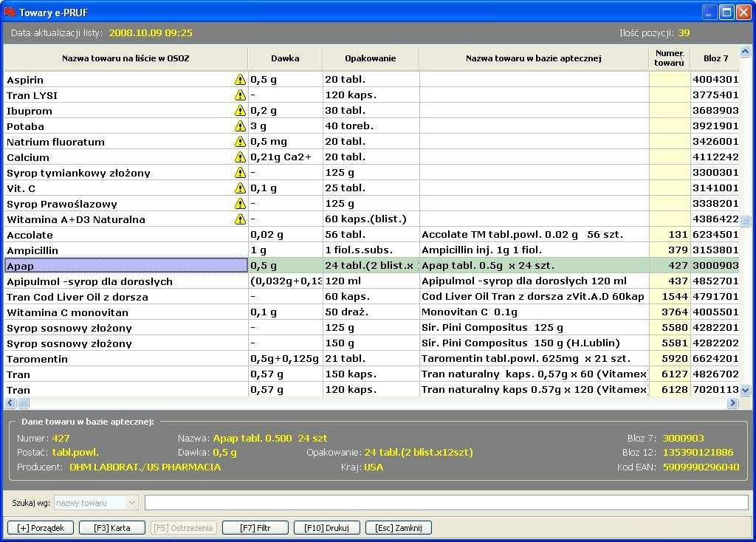Click the update date 2008.10.09 09:25
The width and height of the screenshot is (756, 542).
151,32
